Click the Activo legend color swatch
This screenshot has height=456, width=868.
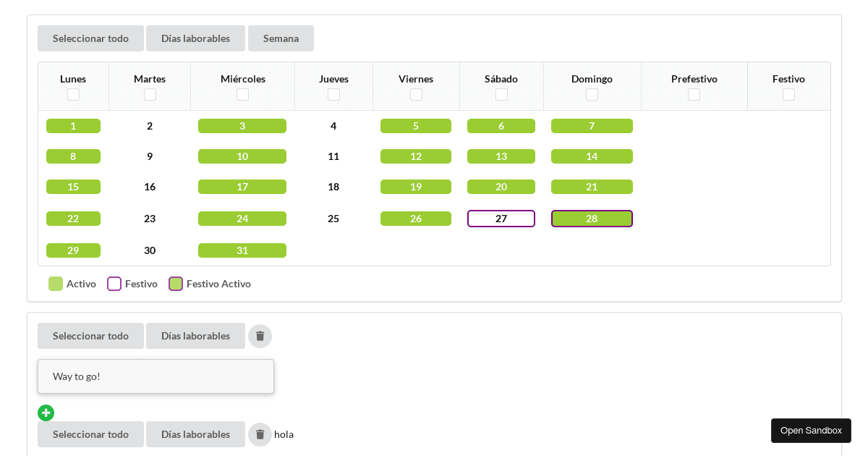(x=56, y=284)
